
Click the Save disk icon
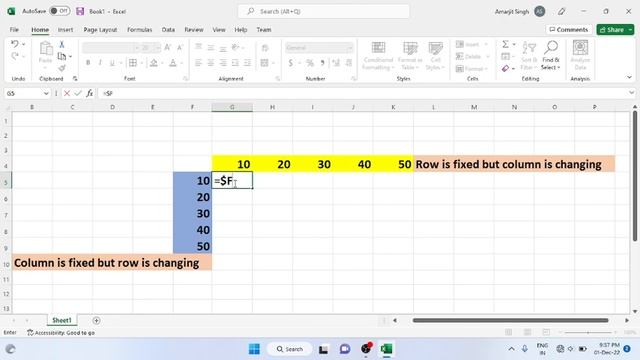pyautogui.click(x=80, y=11)
